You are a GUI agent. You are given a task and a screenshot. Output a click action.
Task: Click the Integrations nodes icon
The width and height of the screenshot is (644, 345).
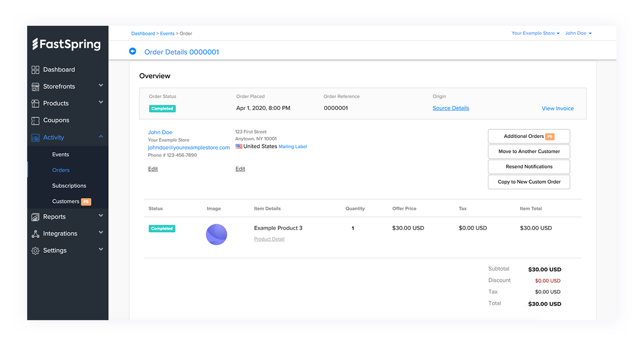pyautogui.click(x=35, y=234)
